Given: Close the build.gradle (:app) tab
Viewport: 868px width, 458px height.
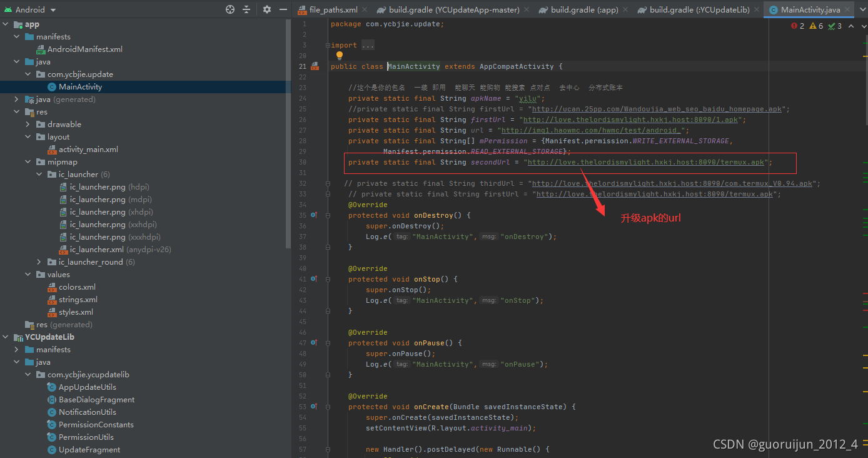Looking at the screenshot, I should 625,10.
